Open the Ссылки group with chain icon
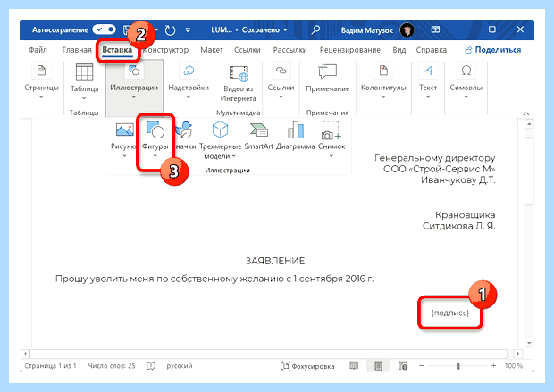554x392 pixels. coord(281,81)
